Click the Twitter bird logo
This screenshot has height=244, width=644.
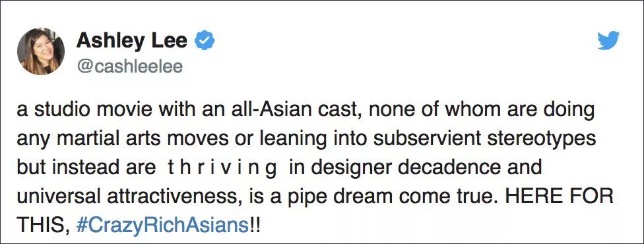point(608,40)
